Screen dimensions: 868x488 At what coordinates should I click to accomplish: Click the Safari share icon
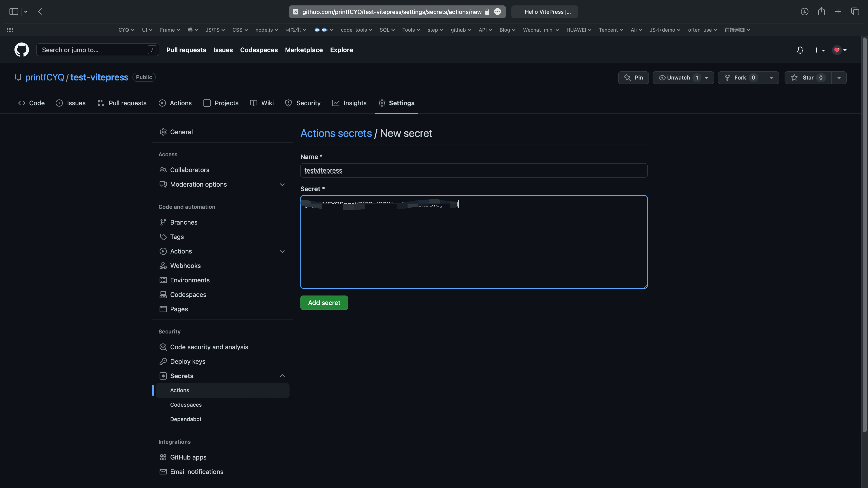click(821, 12)
